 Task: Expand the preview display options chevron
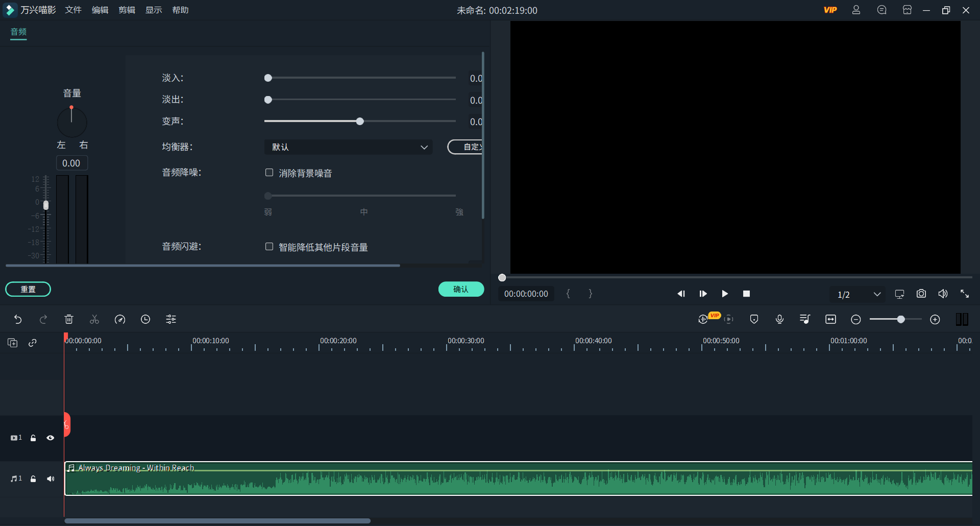(877, 294)
